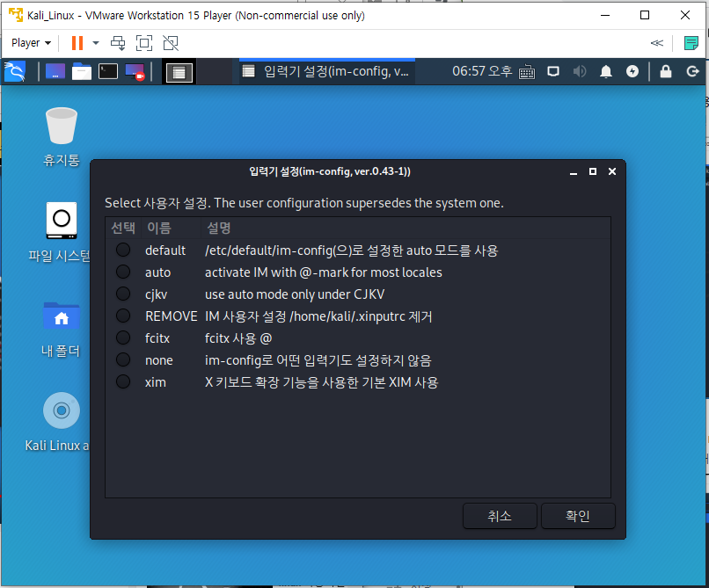Click the log out icon in the Kali panel
709x588 pixels.
pos(692,71)
